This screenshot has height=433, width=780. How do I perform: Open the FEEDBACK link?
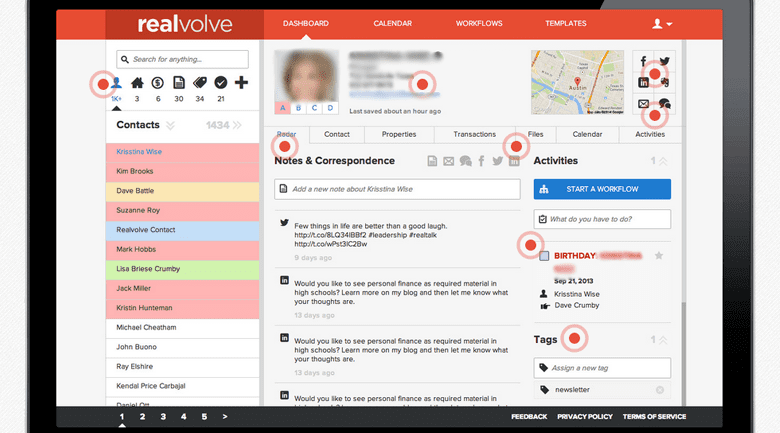[x=529, y=417]
